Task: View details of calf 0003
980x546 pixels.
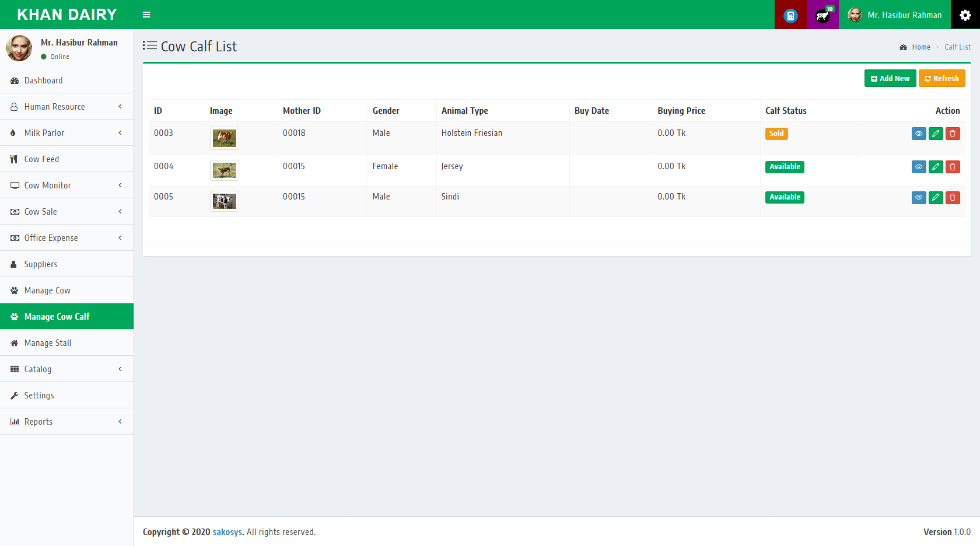Action: tap(919, 134)
